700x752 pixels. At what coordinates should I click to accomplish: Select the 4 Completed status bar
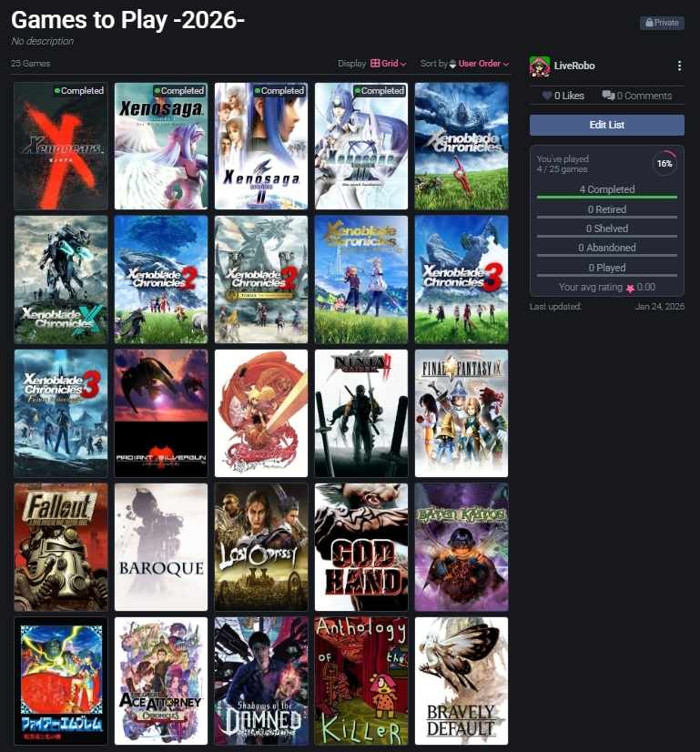tap(606, 190)
